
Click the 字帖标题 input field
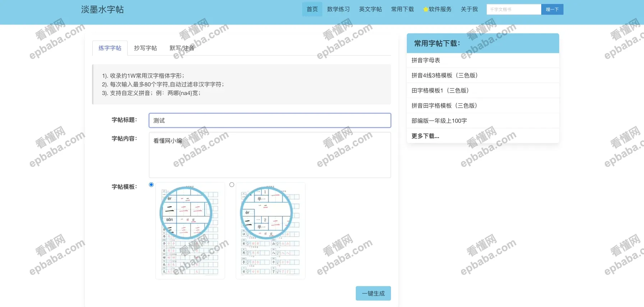point(270,121)
